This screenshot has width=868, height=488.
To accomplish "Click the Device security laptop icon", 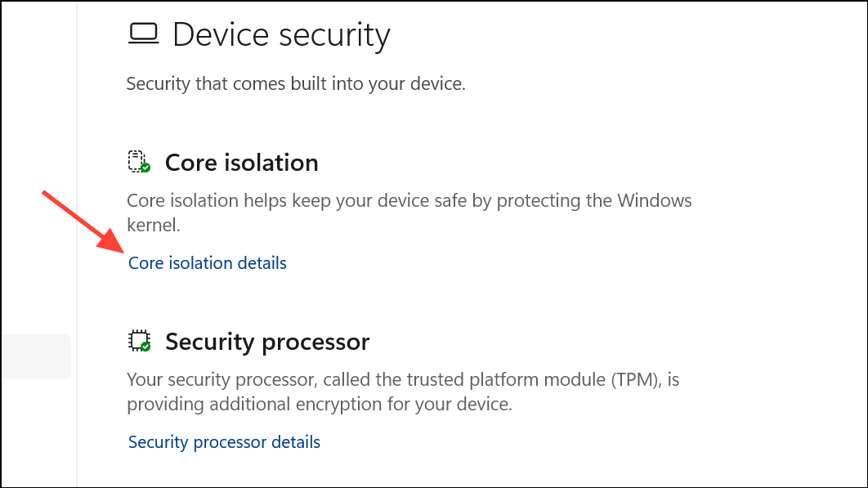I will tap(143, 34).
